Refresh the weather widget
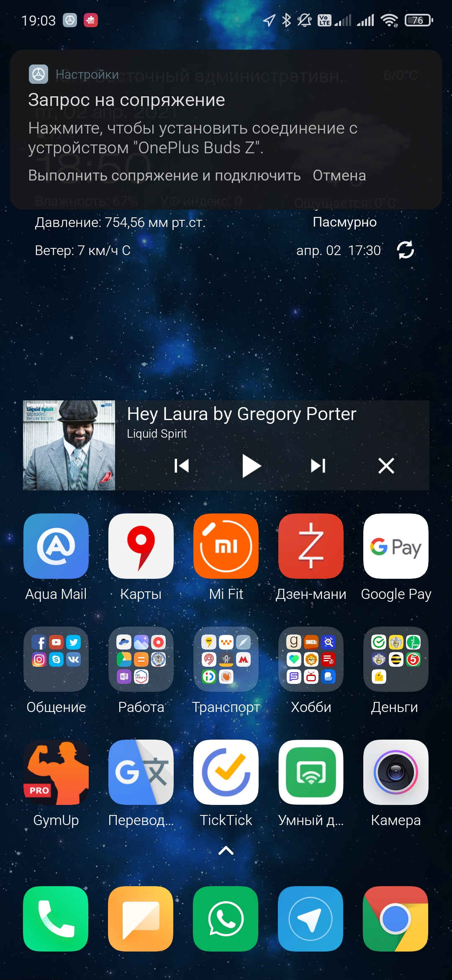The image size is (452, 980). pos(405,250)
